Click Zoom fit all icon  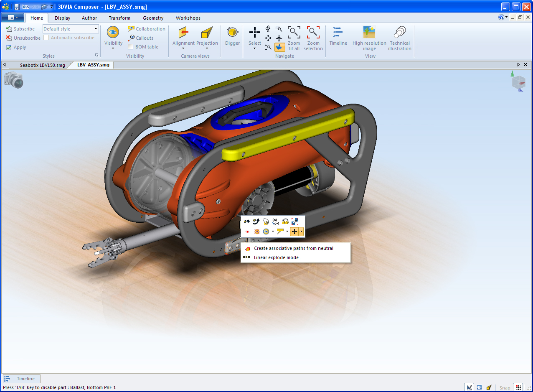294,32
